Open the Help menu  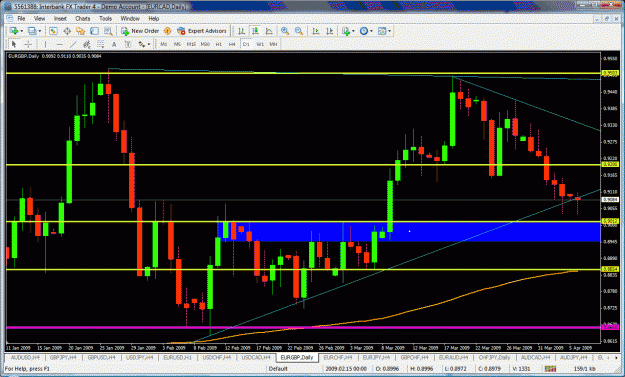153,18
